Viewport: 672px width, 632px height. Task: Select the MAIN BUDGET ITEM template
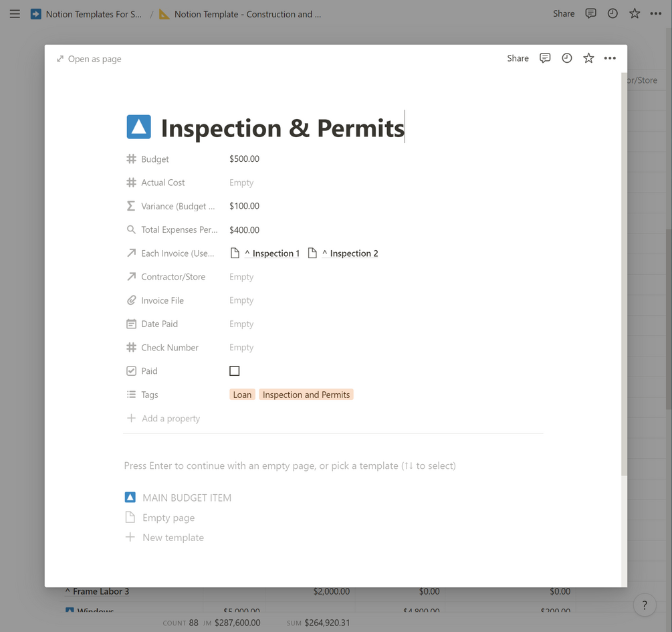(187, 498)
